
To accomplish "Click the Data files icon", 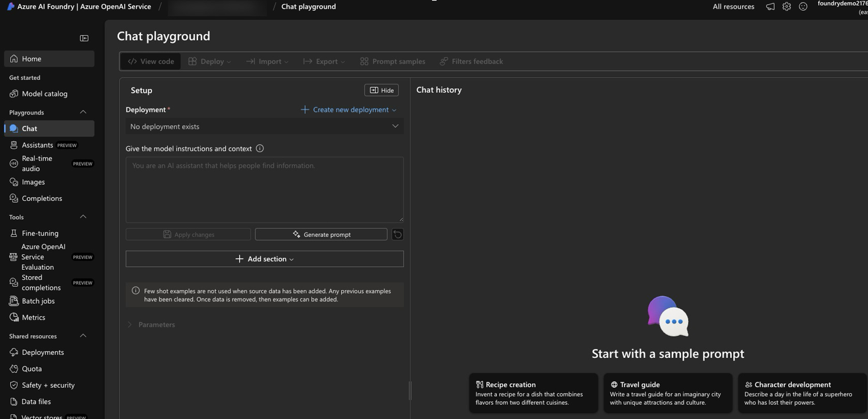I will coord(14,402).
